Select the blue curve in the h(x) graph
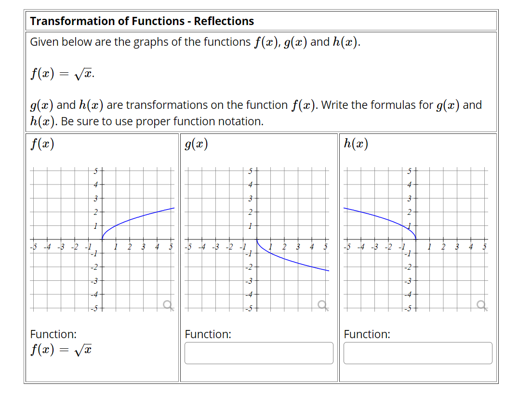 371,214
